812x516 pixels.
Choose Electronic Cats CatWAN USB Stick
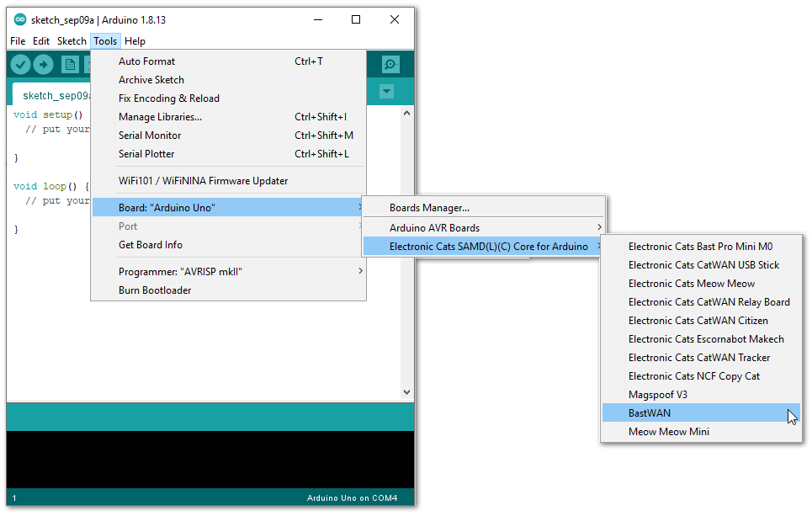(701, 265)
